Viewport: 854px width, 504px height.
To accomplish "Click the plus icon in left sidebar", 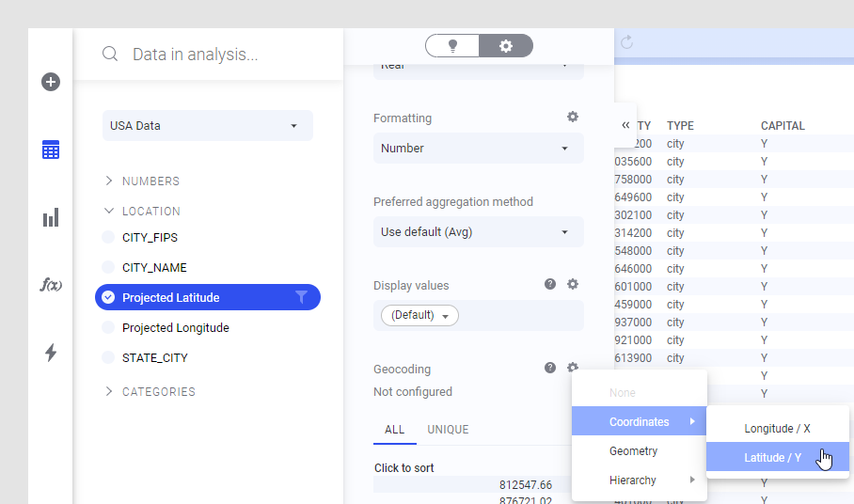I will (51, 82).
